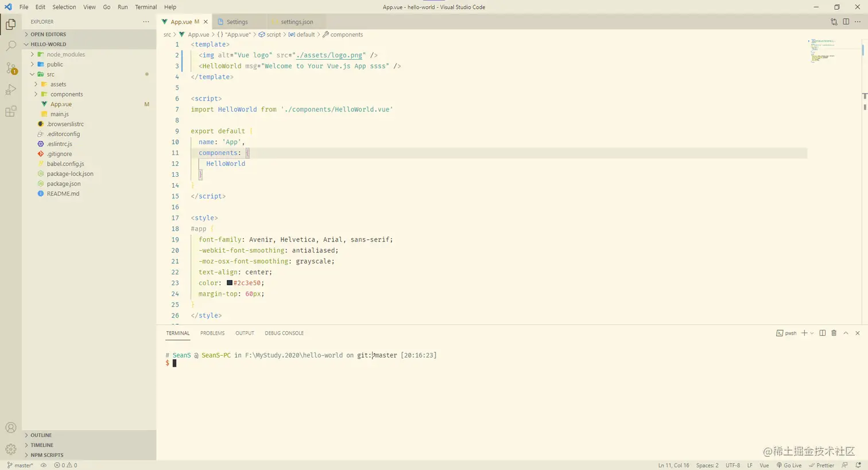This screenshot has width=868, height=470.
Task: Split the terminal pane
Action: [x=823, y=333]
